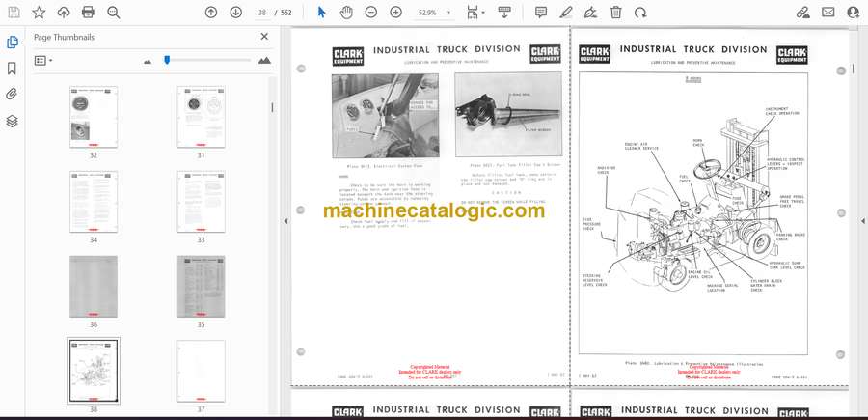Select page 34 thumbnail

tap(94, 202)
